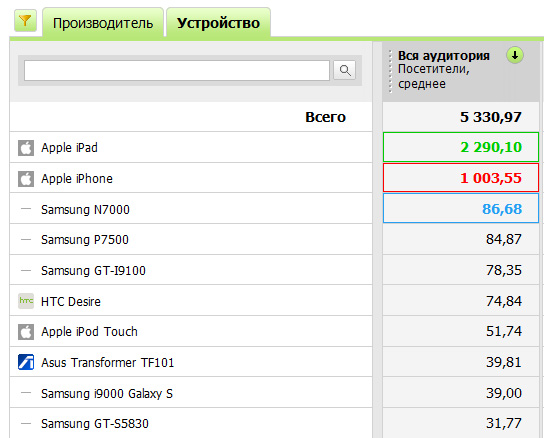Select the green 2 290,10 value cell
Image resolution: width=544 pixels, height=438 pixels.
pyautogui.click(x=461, y=147)
